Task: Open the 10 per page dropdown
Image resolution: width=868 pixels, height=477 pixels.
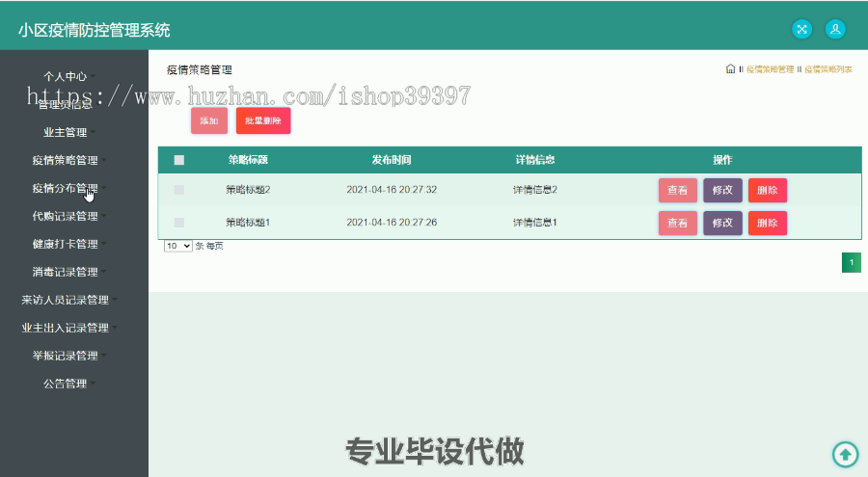Action: tap(178, 246)
